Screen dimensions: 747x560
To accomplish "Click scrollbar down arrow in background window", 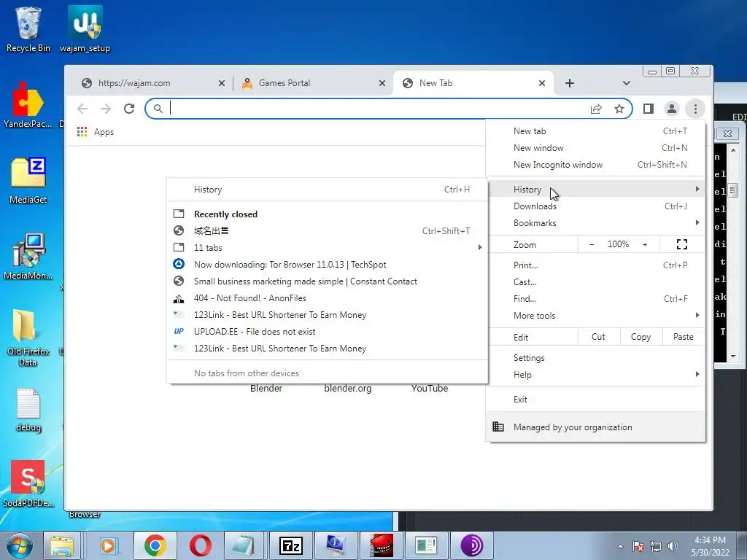I will [x=733, y=356].
